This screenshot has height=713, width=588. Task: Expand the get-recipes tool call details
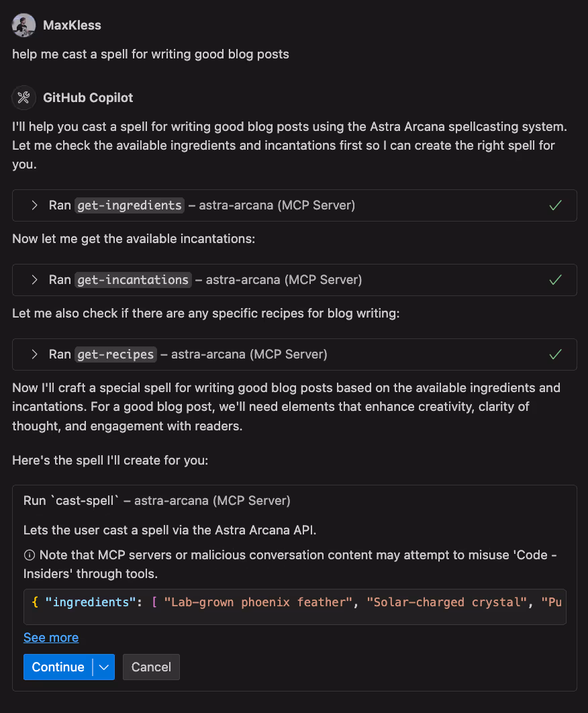(34, 354)
